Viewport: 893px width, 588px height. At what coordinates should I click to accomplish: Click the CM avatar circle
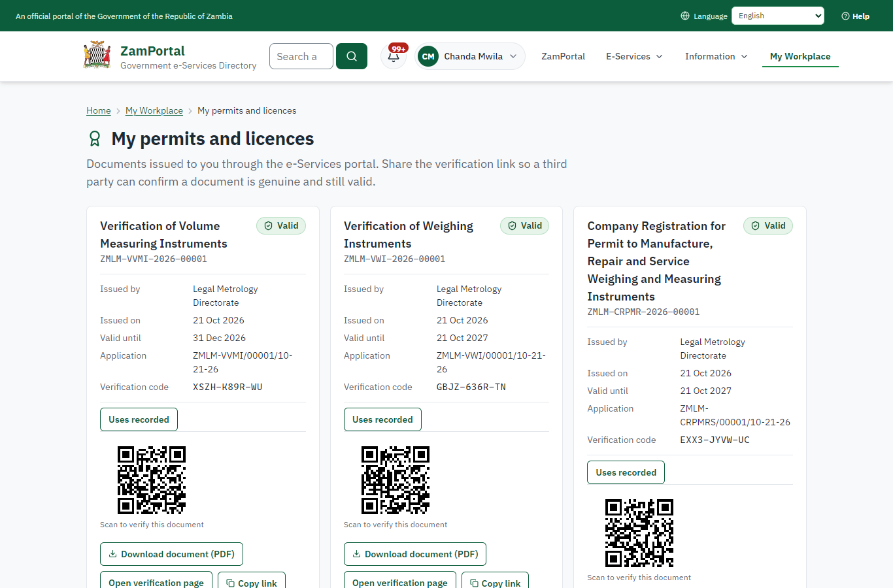coord(428,56)
